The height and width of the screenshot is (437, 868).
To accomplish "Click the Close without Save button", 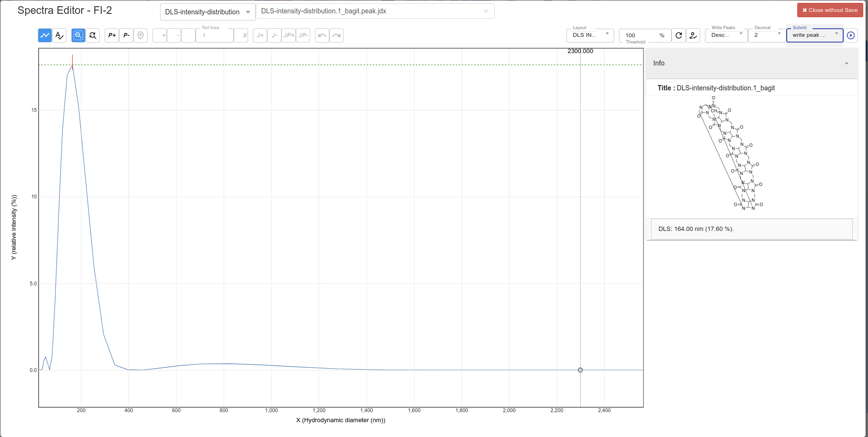I will [x=829, y=10].
